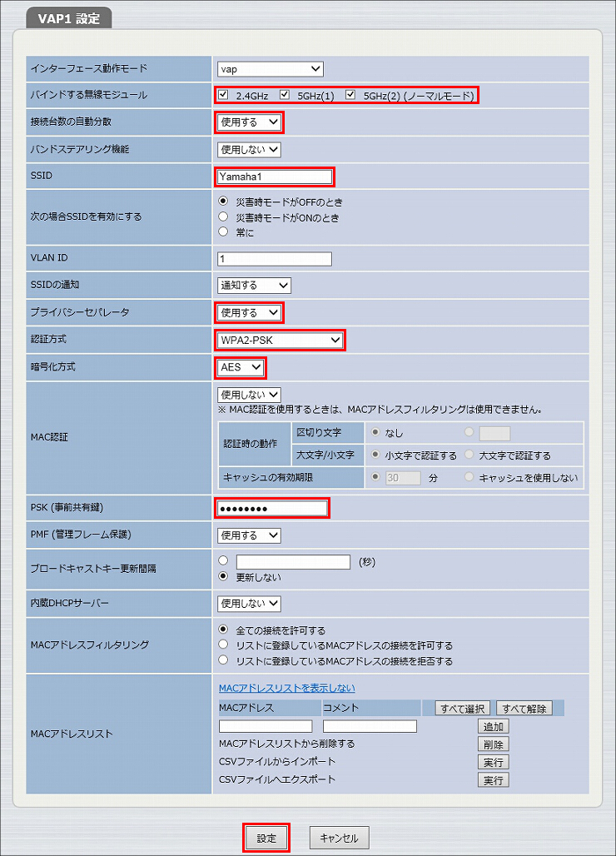Select 災害時モードがONのとき radio button

(x=222, y=216)
